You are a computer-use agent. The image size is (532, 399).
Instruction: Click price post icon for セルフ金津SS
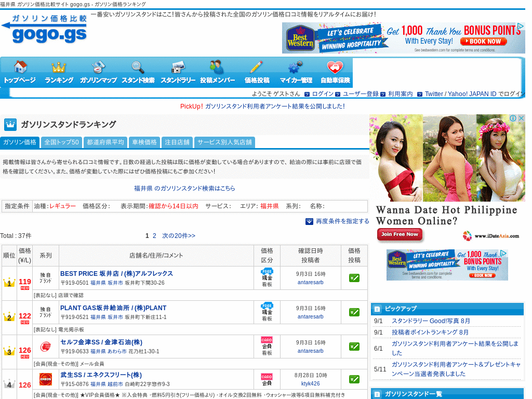tap(354, 347)
